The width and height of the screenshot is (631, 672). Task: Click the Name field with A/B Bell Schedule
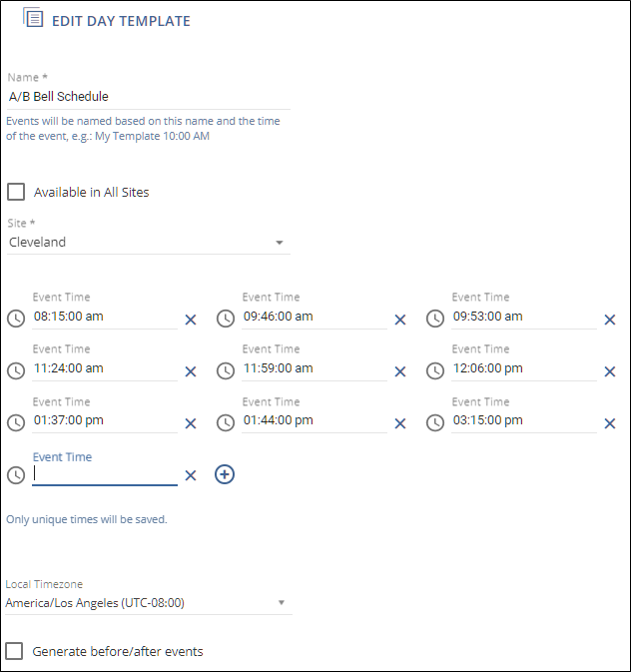click(148, 97)
